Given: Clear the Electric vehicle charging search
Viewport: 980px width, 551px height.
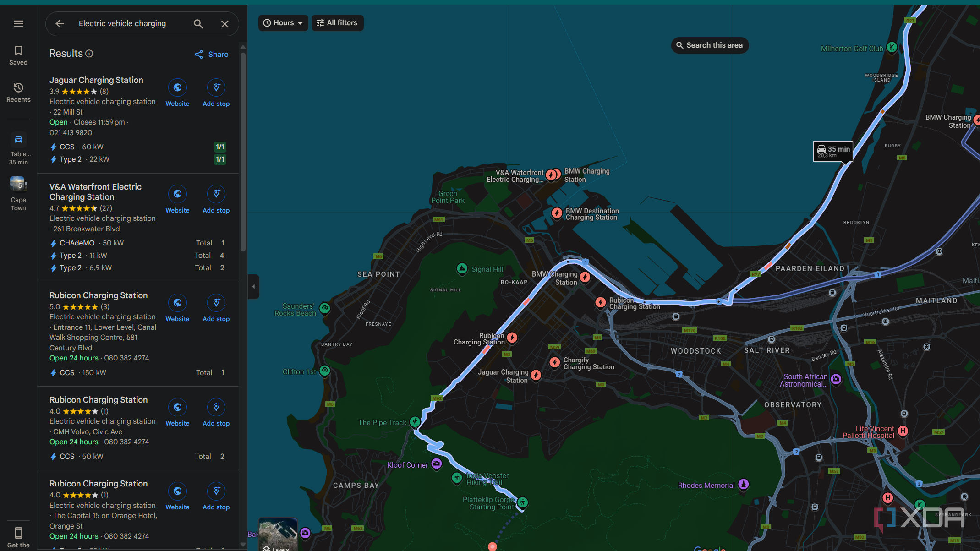Looking at the screenshot, I should coord(224,24).
